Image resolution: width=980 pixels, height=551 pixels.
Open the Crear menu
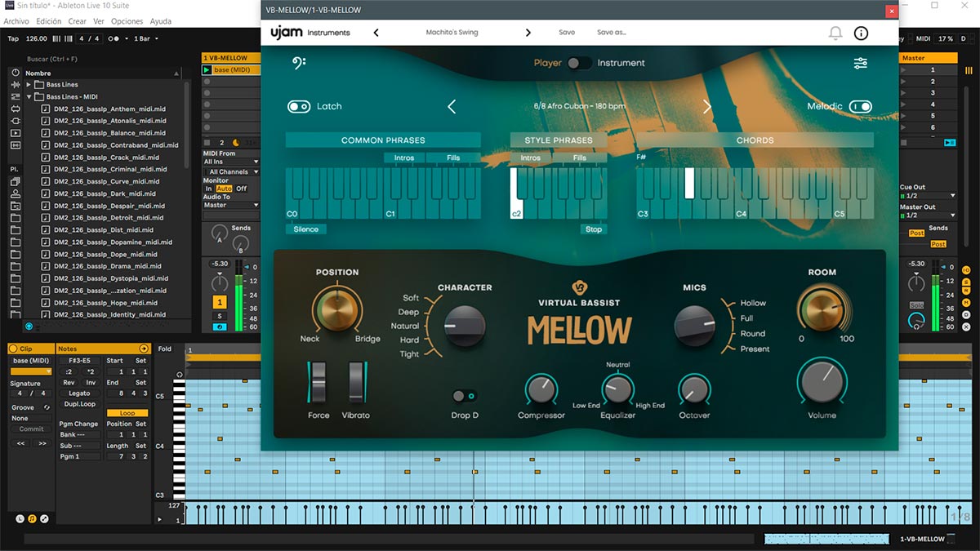pos(77,21)
